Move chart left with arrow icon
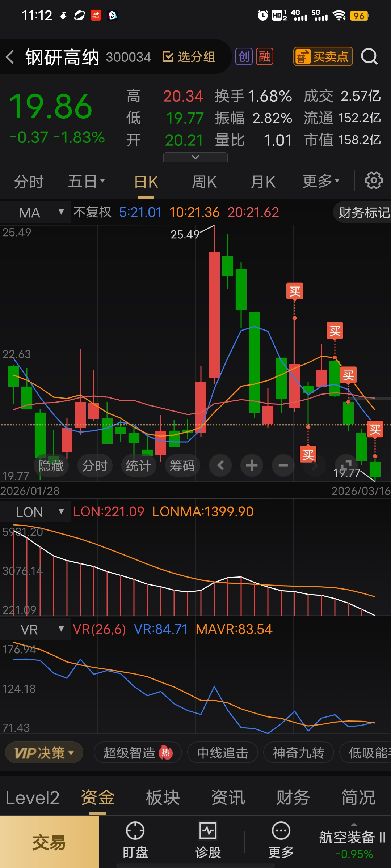Screen dimensions: 391x868 point(220,465)
